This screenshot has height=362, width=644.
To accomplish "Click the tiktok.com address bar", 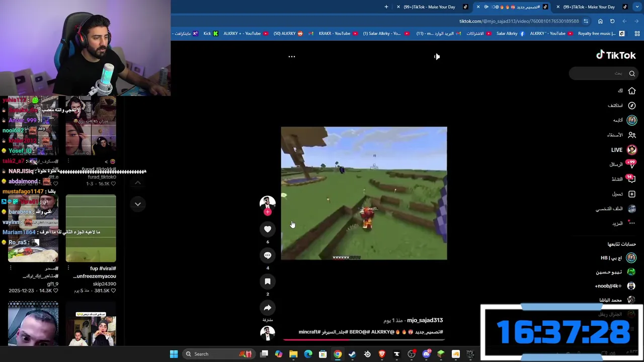I will coord(518,21).
